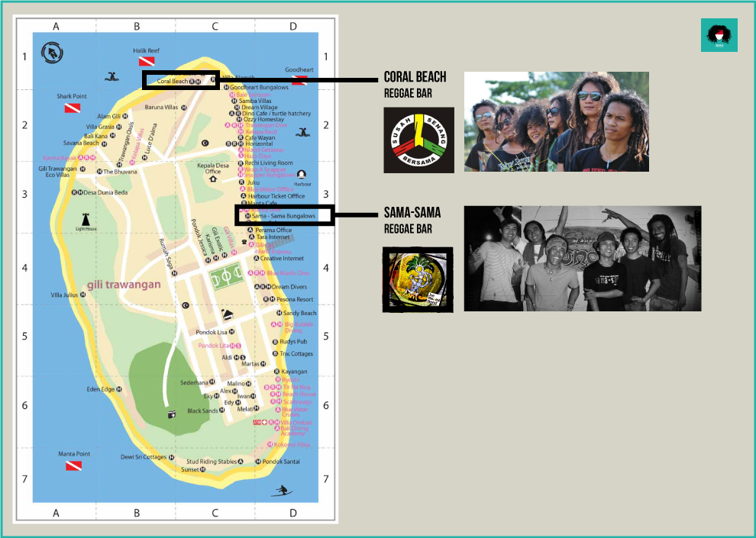
Task: Click the A icon beside Stud Riding Stables
Action: (241, 462)
